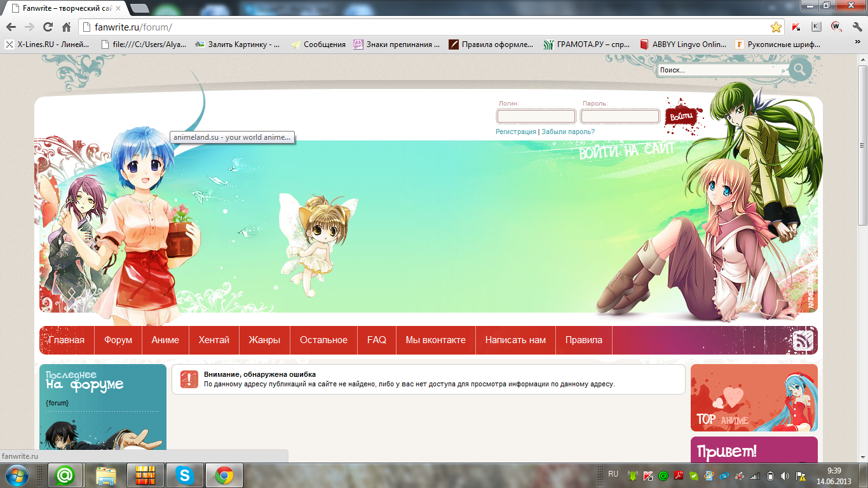The image size is (868, 488).
Task: Click the Kaspersky tray icon
Action: coord(648,475)
